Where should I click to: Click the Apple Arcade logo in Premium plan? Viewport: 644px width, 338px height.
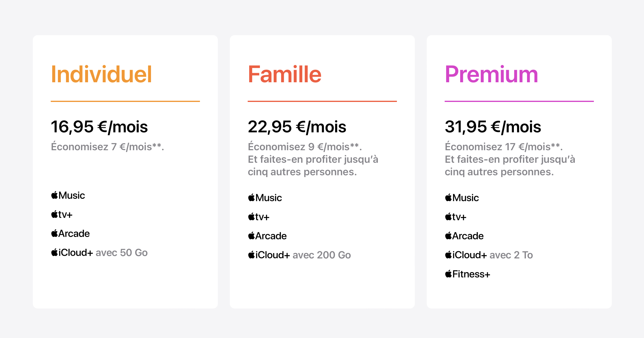pos(464,236)
